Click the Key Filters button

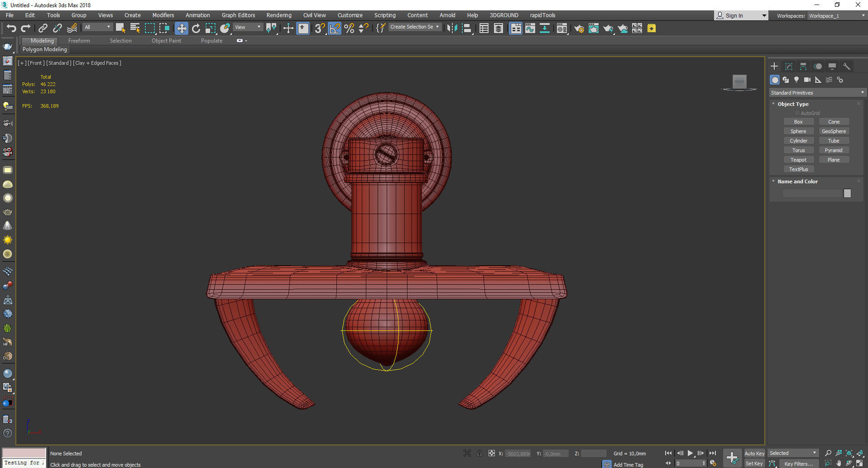(x=798, y=463)
